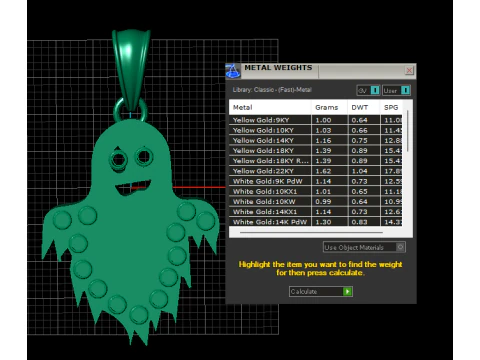The height and width of the screenshot is (360, 480).
Task: Click the vertical scrollbar of metals list
Action: click(408, 131)
